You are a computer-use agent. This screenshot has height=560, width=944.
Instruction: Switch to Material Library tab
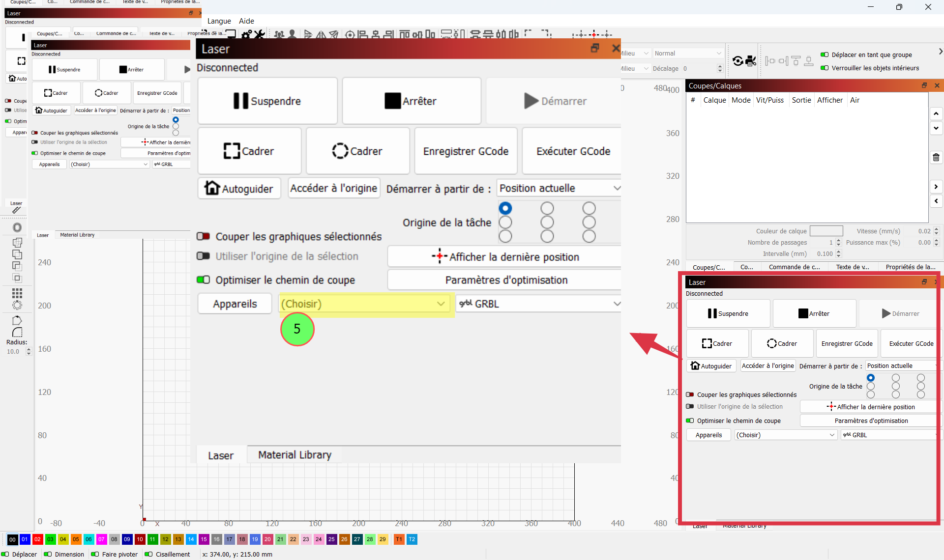pos(295,455)
